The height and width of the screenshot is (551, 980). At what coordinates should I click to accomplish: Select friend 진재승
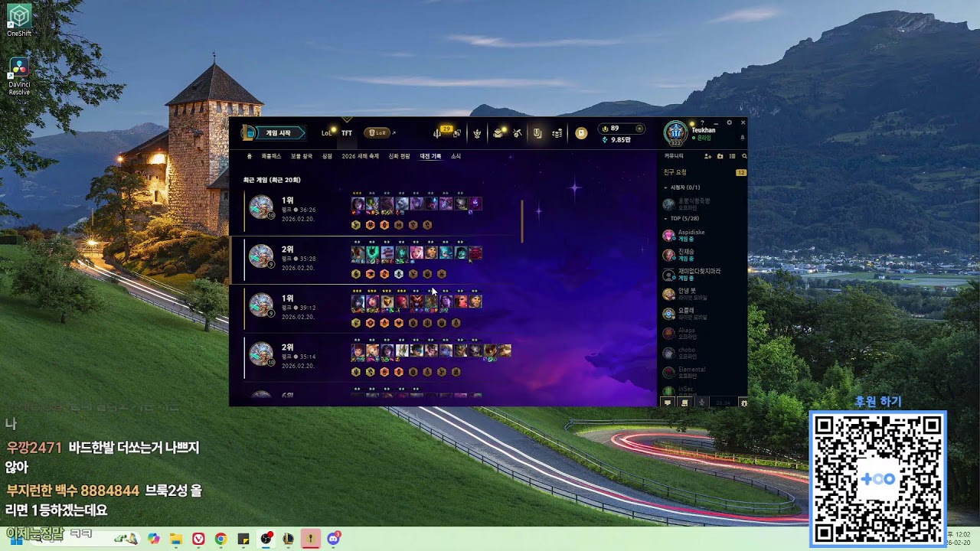[703, 255]
